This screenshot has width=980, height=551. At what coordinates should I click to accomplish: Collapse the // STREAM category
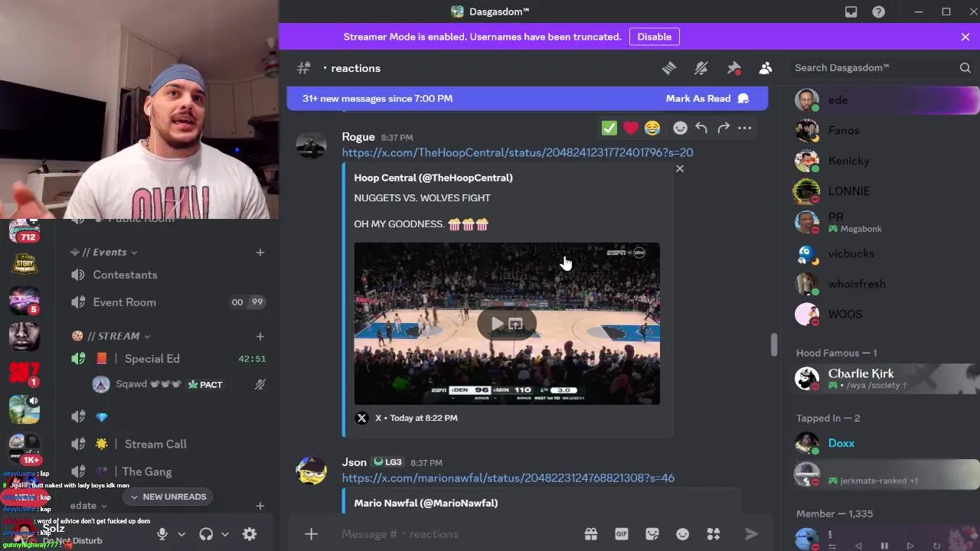(112, 336)
